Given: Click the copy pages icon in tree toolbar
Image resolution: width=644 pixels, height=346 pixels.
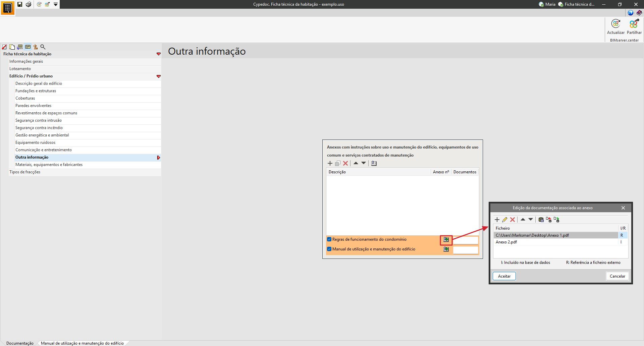Looking at the screenshot, I should coord(12,47).
